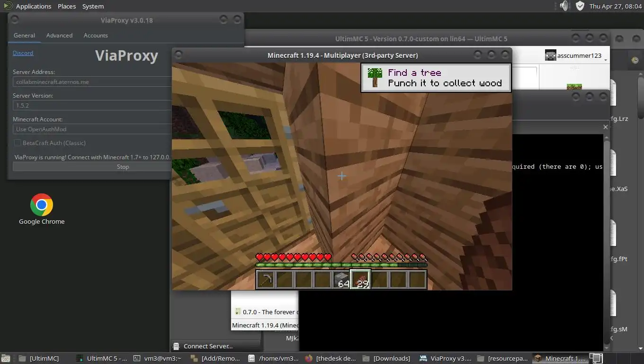This screenshot has width=644, height=364.
Task: Switch to the UltimMC 5 taskbar entry
Action: (x=101, y=358)
